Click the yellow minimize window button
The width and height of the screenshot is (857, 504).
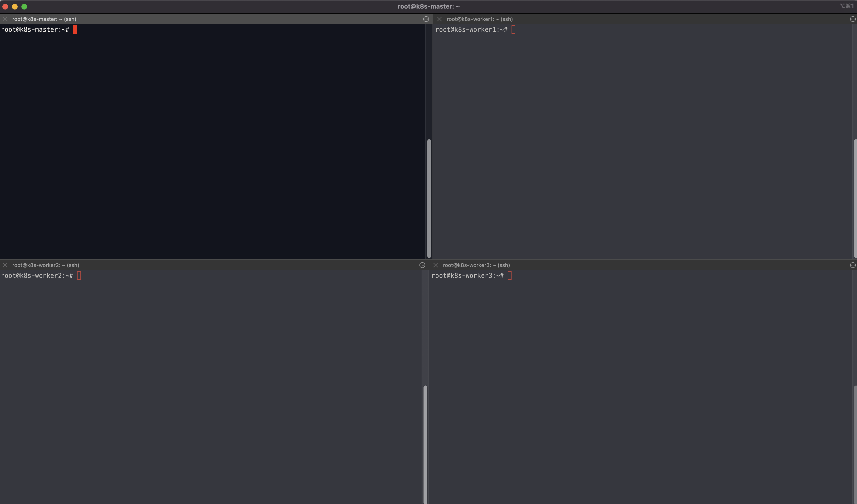pos(15,6)
